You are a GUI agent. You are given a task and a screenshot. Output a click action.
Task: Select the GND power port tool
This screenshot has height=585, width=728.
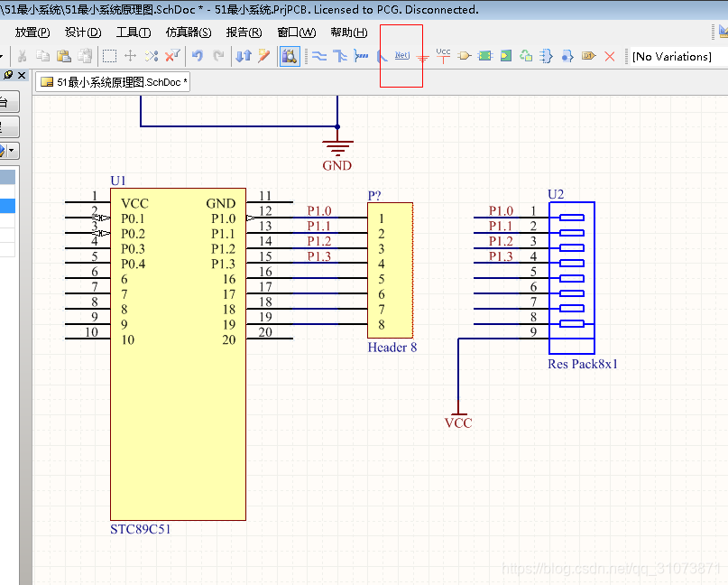422,56
